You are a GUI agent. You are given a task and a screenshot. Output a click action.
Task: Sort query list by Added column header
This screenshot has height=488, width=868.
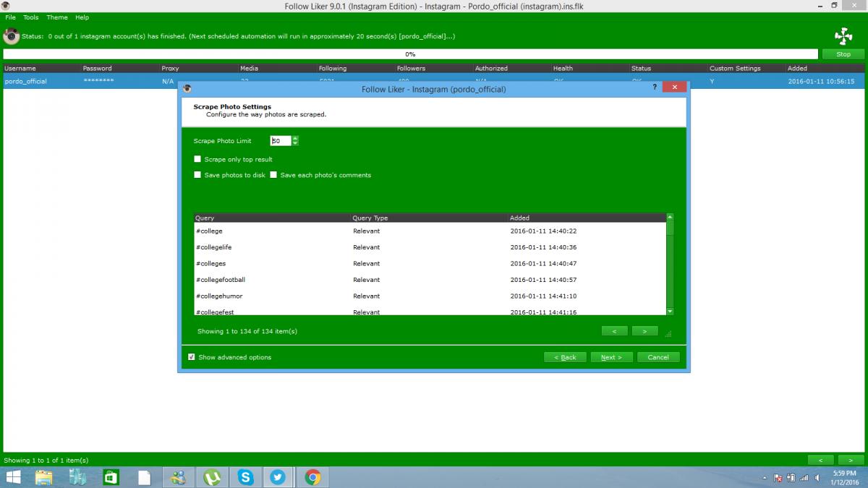[587, 218]
